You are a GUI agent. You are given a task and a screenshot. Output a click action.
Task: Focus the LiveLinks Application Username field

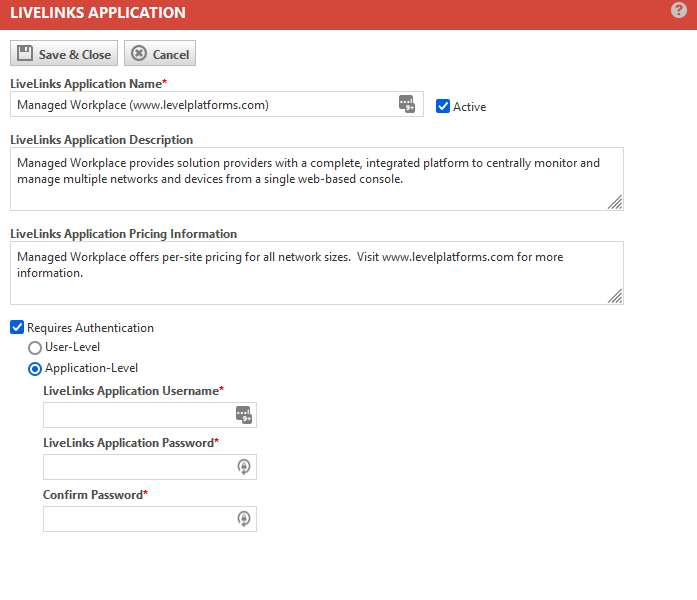[150, 415]
